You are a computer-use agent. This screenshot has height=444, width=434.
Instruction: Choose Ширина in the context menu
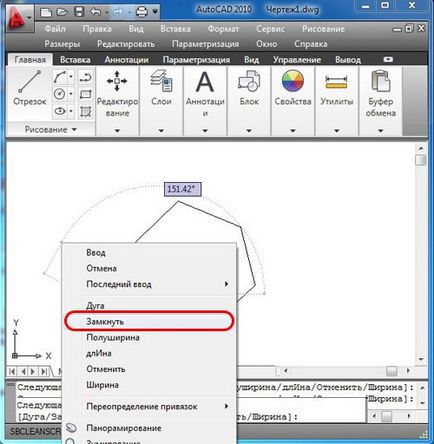click(149, 385)
